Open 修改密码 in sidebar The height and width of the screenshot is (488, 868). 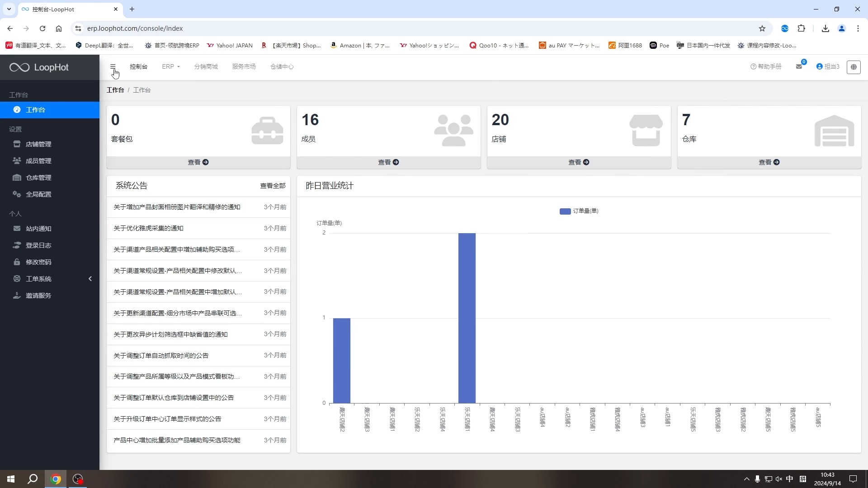38,262
